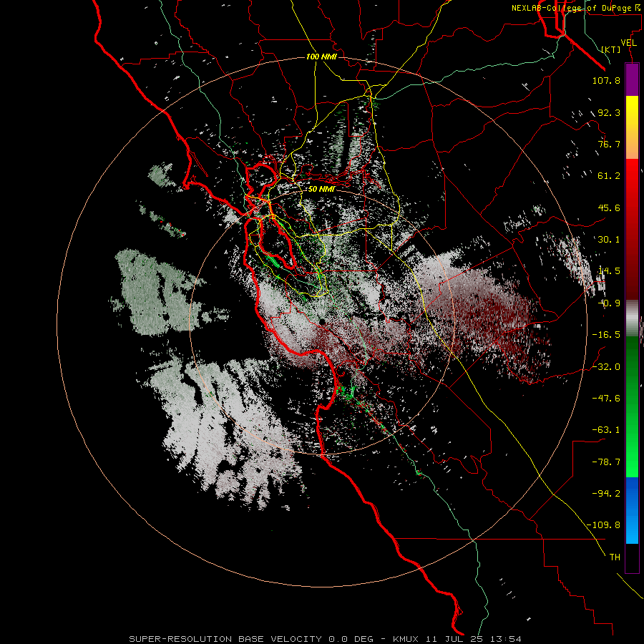Image resolution: width=644 pixels, height=644 pixels.
Task: Click the -94.2 legend value
Action: 606,494
